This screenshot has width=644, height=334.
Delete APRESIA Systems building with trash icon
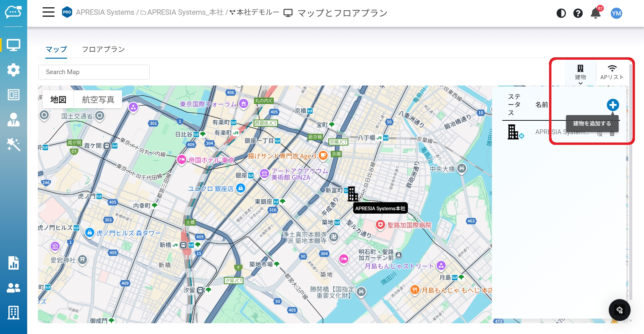612,134
